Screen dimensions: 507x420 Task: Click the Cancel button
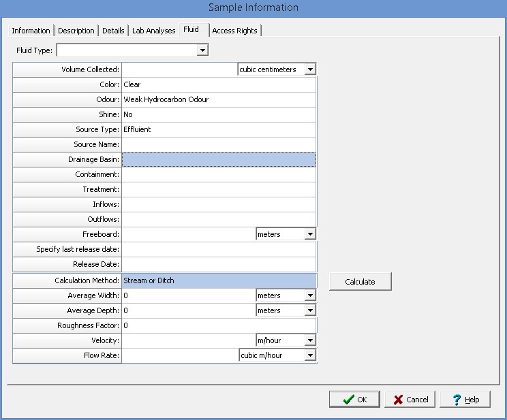tap(410, 400)
